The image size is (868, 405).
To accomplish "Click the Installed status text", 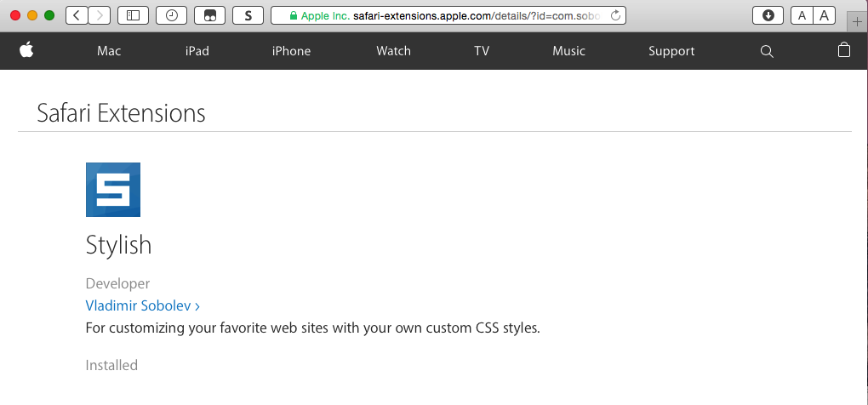I will 111,365.
